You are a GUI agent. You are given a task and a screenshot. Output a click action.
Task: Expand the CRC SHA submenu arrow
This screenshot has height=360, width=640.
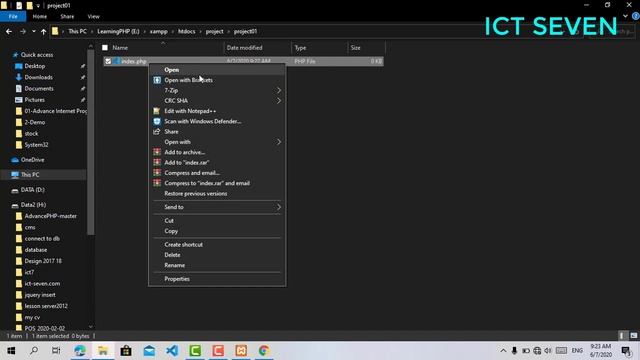pos(279,100)
